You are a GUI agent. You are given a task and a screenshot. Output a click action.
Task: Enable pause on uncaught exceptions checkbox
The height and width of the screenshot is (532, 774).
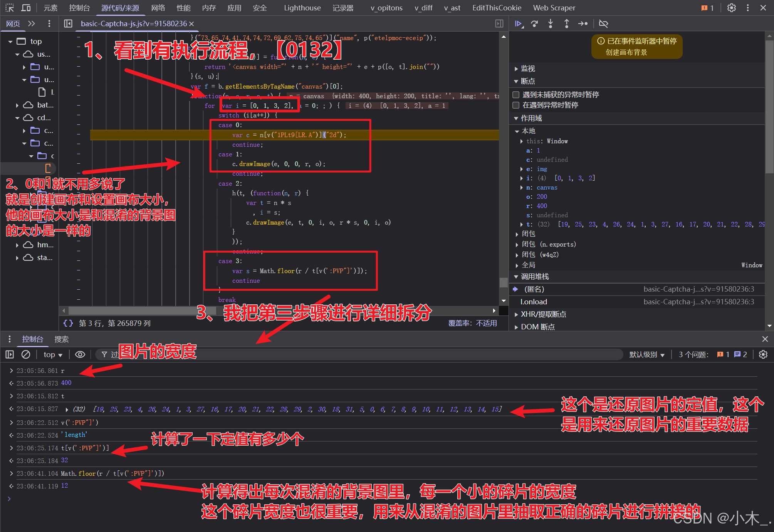516,95
